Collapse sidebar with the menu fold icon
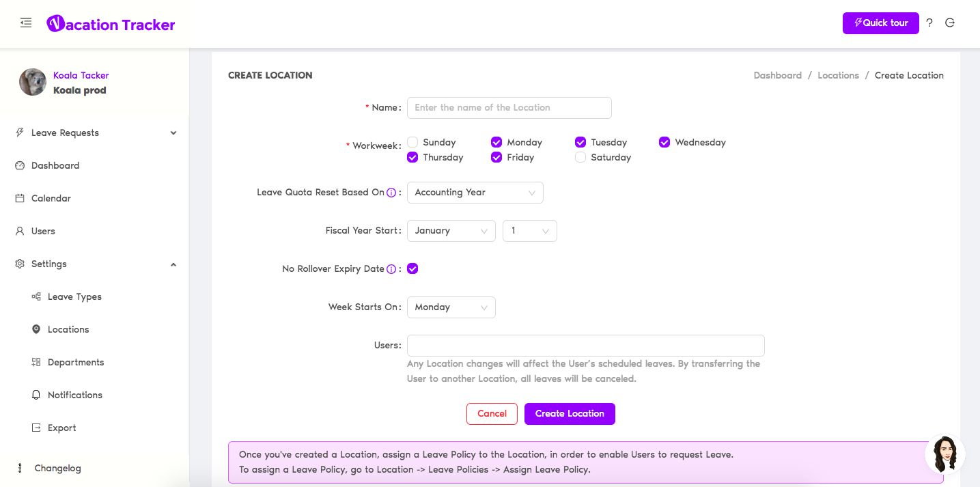This screenshot has width=980, height=487. pos(26,23)
